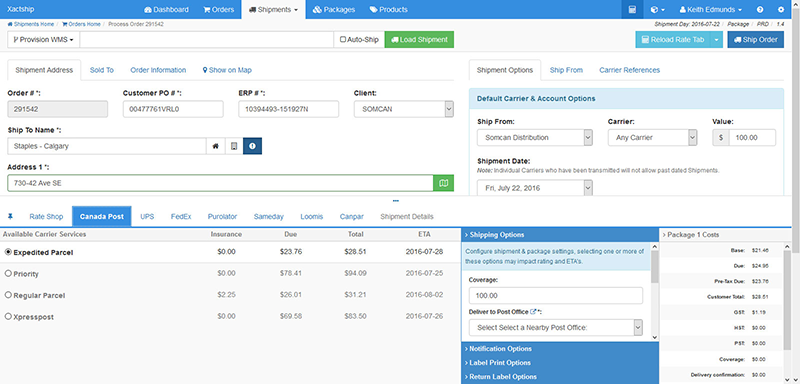Open the Reload Rate Tab split arrow
800x384 pixels.
click(717, 39)
